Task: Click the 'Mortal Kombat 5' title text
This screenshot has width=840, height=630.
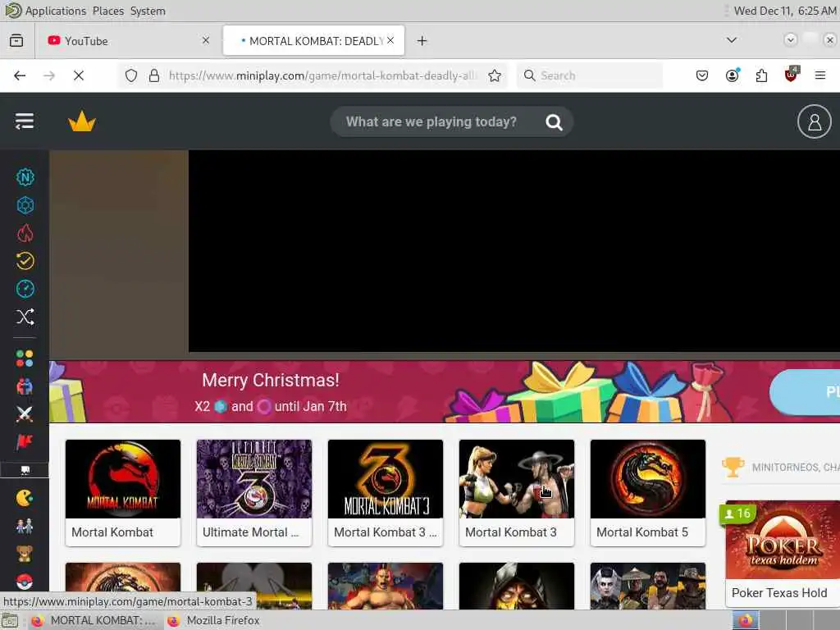Action: (x=641, y=532)
